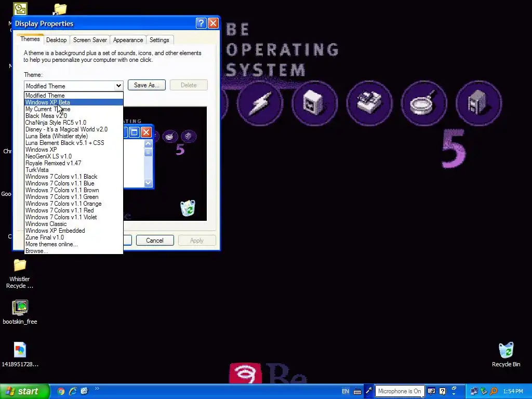
Task: Click the handwriting tools icon on language bar
Action: (432, 391)
